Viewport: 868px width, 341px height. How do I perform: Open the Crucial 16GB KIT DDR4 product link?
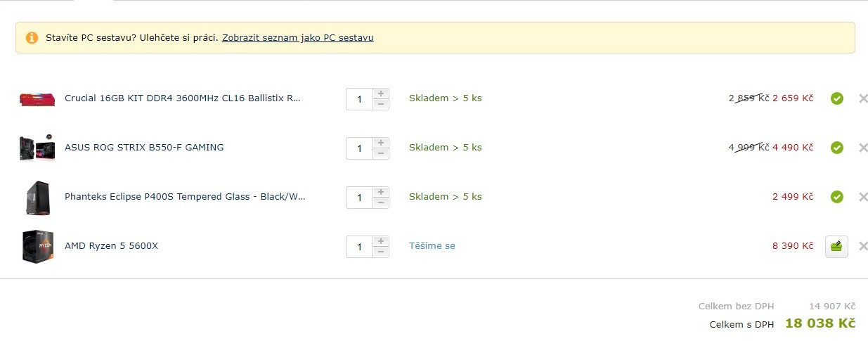click(182, 98)
